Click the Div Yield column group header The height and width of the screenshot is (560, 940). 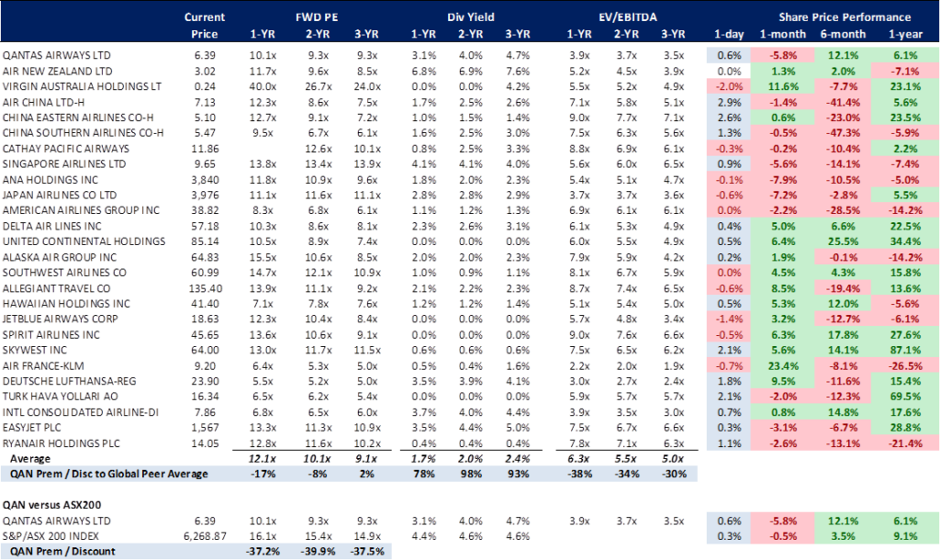pyautogui.click(x=470, y=17)
